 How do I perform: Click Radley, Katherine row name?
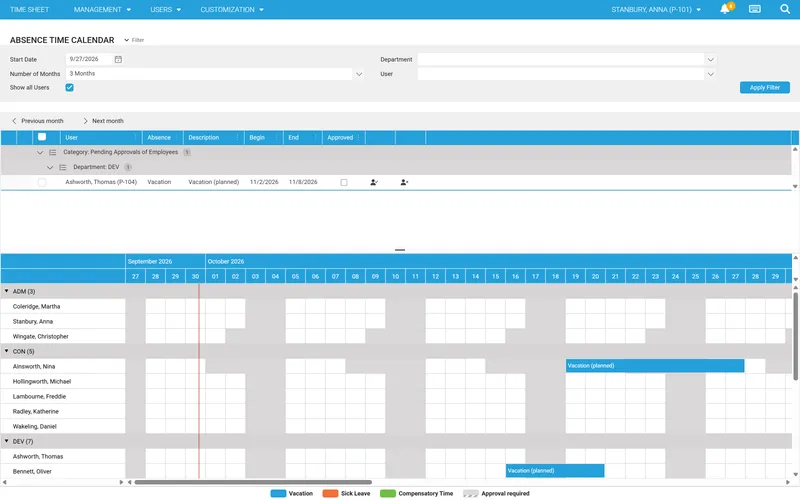pyautogui.click(x=36, y=412)
